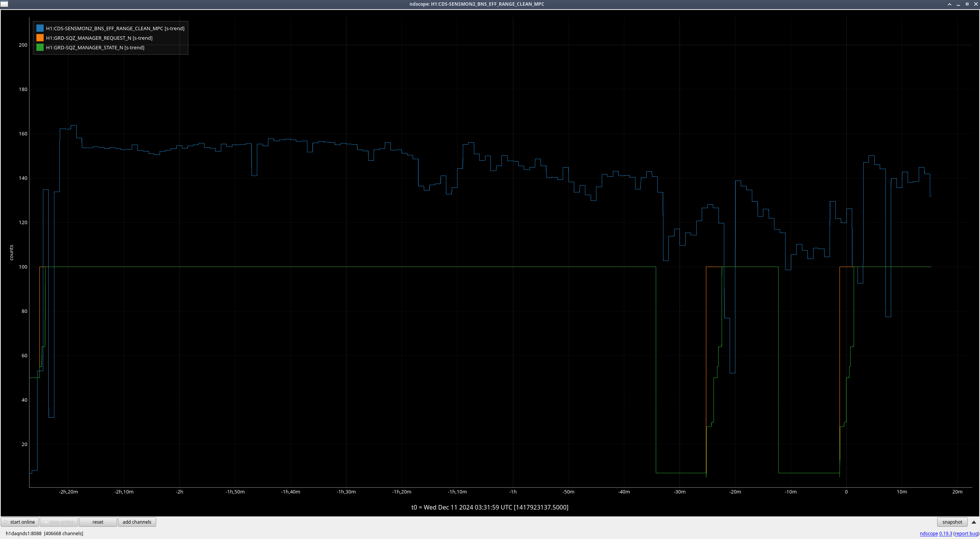980x539 pixels.
Task: Select the H1:GRD-SQZ_MANAGER_STATE_N legend label
Action: (x=95, y=47)
